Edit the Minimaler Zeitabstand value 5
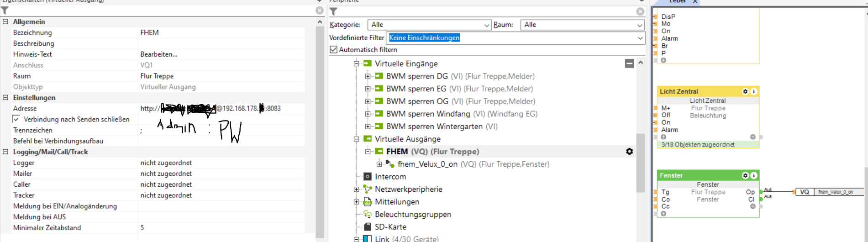 coord(221,227)
